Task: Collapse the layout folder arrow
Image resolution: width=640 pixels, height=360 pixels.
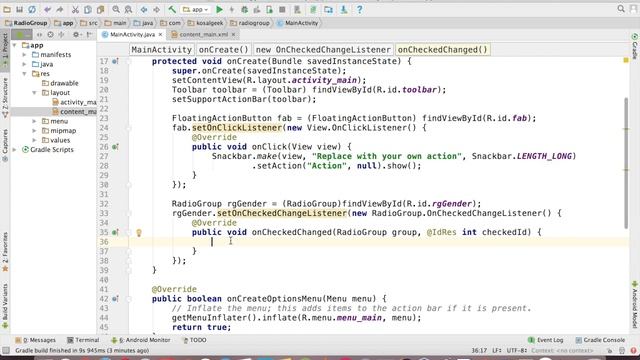Action: pyautogui.click(x=35, y=93)
